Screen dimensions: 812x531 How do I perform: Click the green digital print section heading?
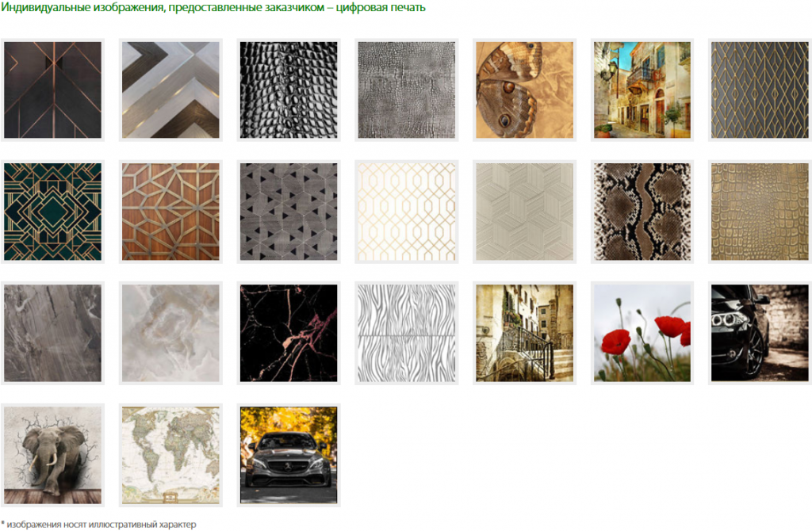tap(213, 8)
